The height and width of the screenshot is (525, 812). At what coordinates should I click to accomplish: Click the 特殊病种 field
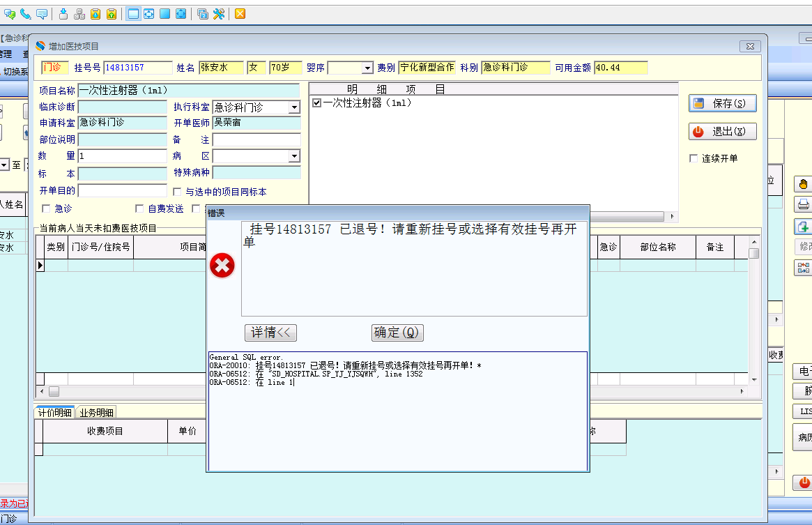[x=257, y=173]
